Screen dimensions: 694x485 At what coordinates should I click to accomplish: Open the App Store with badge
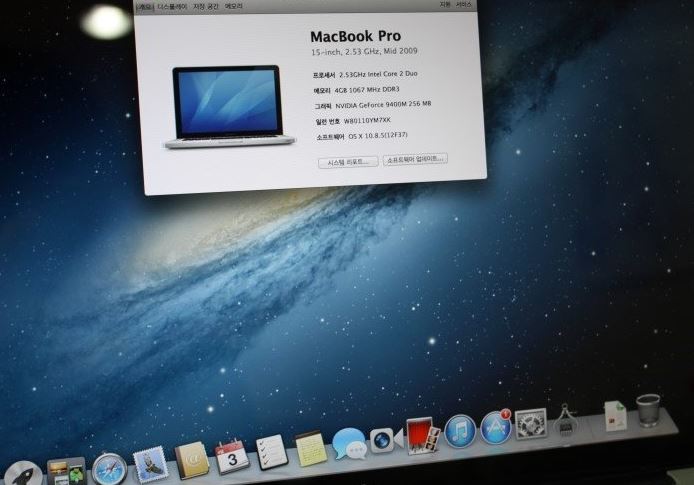496,427
